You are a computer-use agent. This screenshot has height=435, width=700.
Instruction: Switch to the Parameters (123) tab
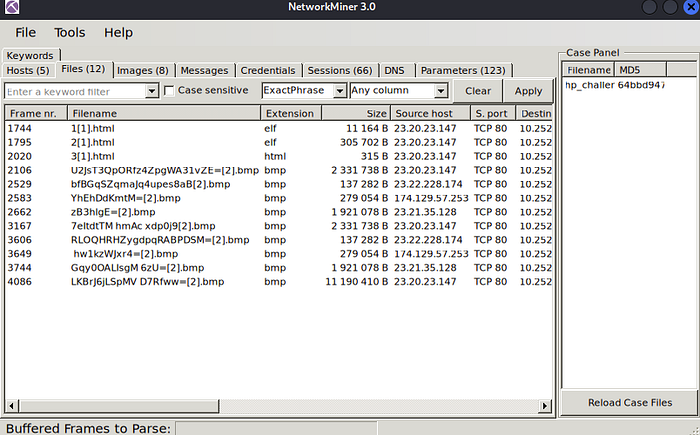click(463, 71)
